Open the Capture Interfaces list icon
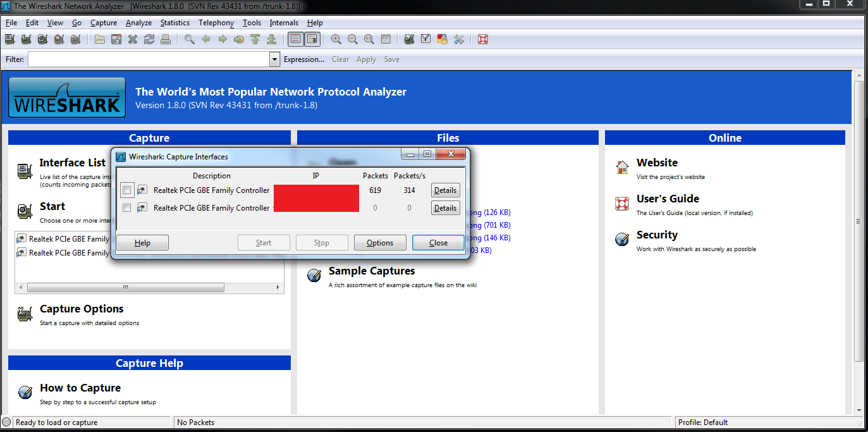 click(x=9, y=39)
